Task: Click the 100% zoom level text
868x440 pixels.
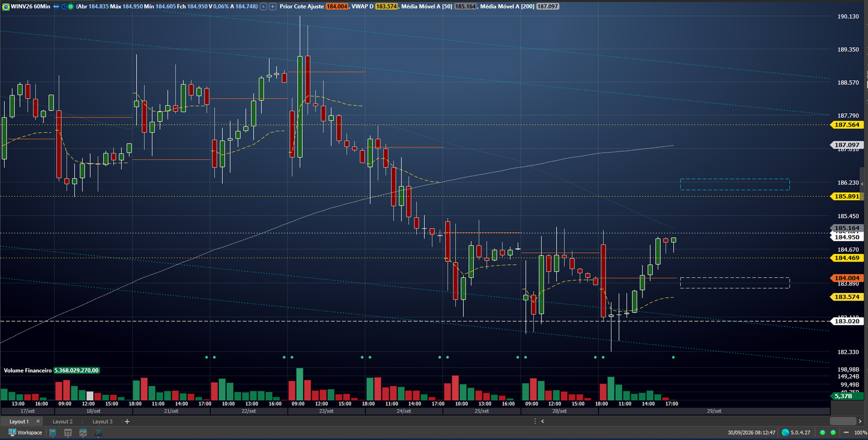Action: pyautogui.click(x=860, y=432)
